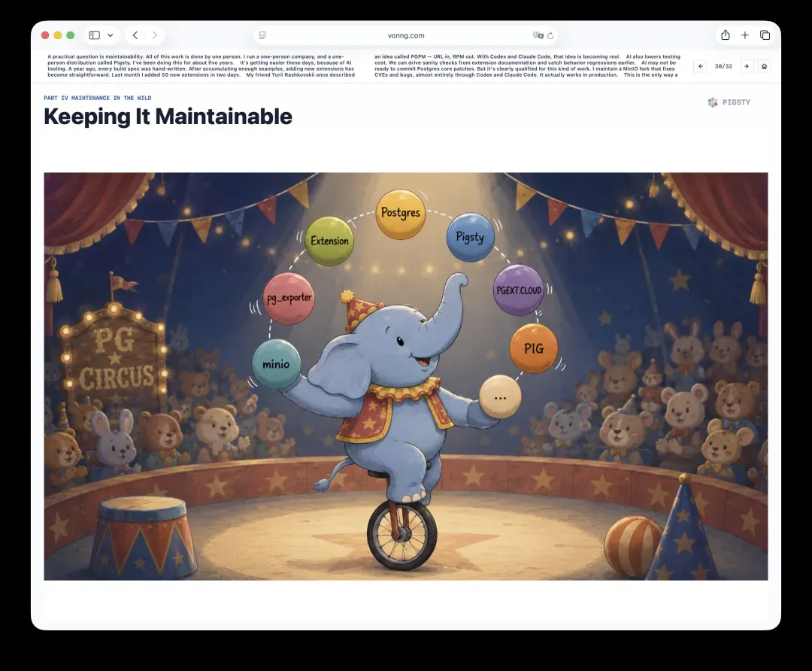
Task: Advance to the next slide arrow
Action: pyautogui.click(x=747, y=66)
